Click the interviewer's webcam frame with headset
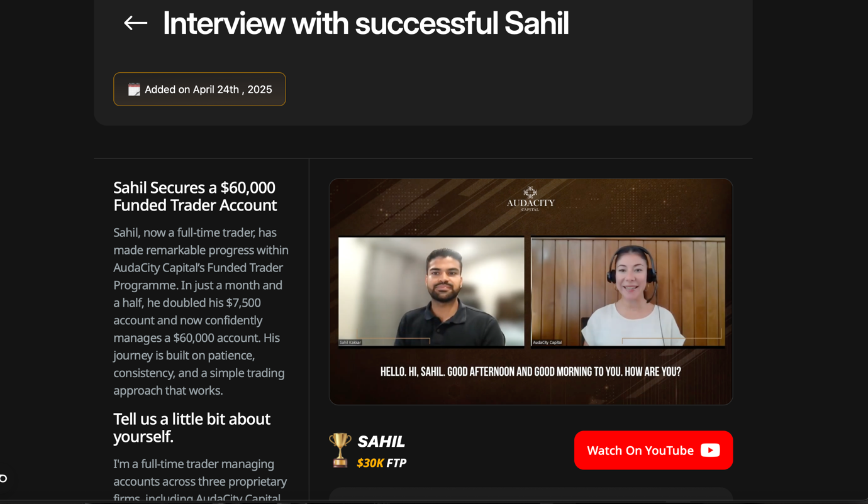868x504 pixels. coord(628,292)
